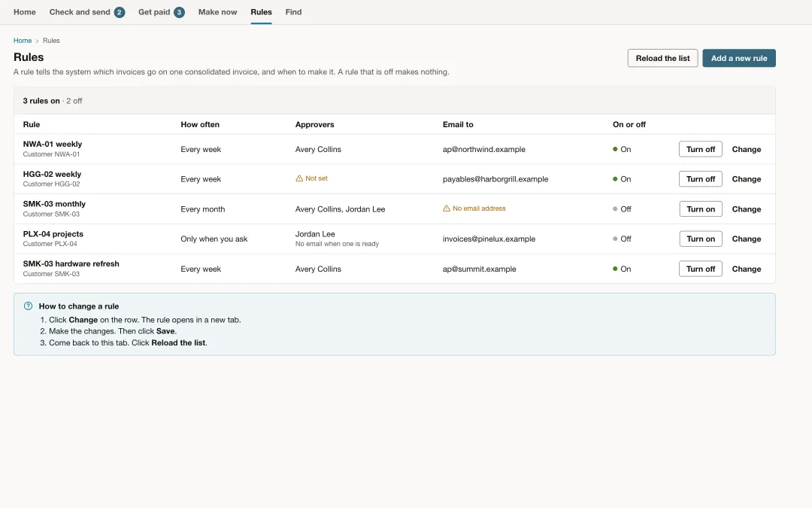Select the SMK-03 monthly rule name
Image resolution: width=812 pixels, height=508 pixels.
coord(54,204)
